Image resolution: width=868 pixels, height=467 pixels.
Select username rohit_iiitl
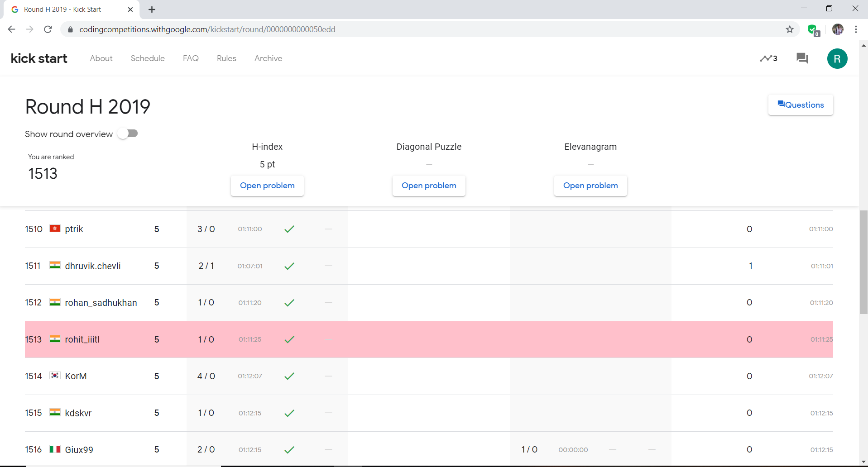[x=82, y=339]
